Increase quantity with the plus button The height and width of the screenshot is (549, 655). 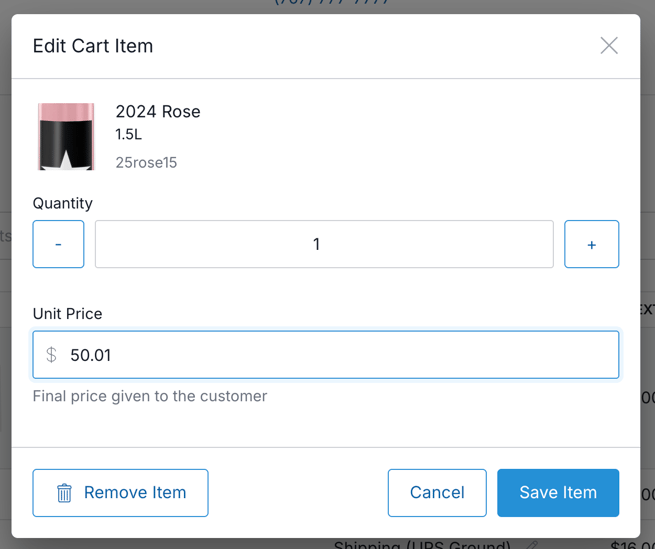(x=592, y=244)
